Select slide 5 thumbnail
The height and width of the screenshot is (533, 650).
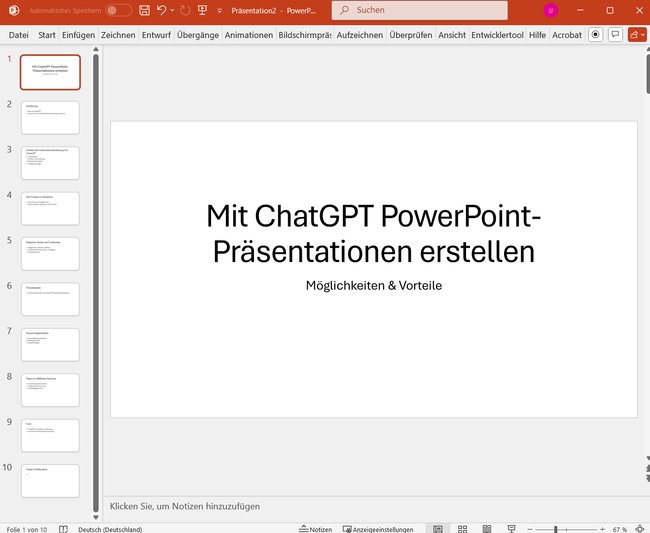[50, 254]
